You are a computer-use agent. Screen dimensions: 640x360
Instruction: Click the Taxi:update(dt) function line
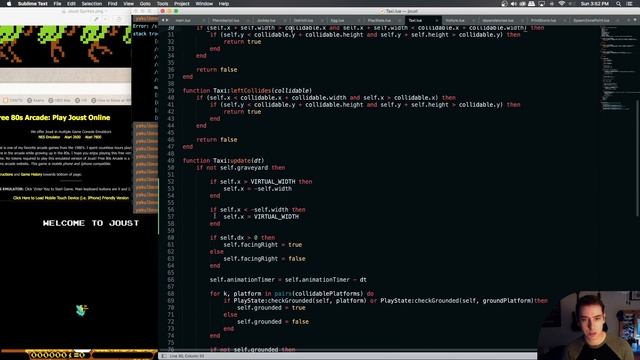[x=223, y=160]
